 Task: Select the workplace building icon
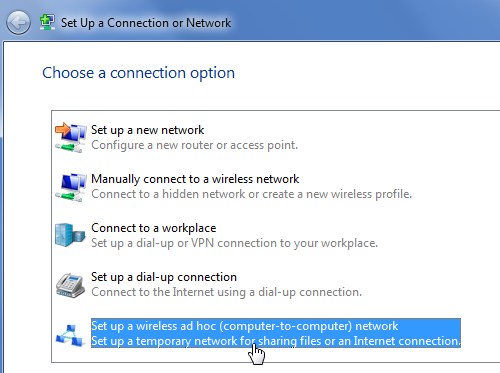[x=70, y=235]
